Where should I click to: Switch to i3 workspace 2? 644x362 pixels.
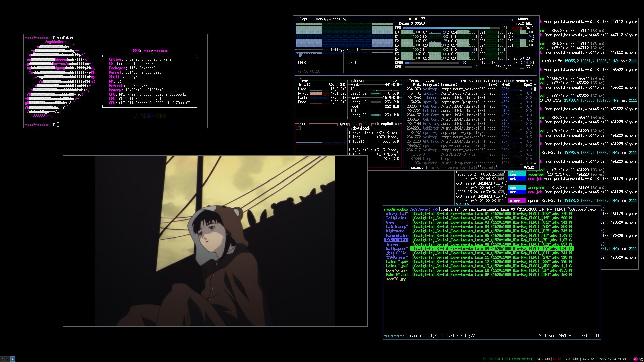coord(2,359)
